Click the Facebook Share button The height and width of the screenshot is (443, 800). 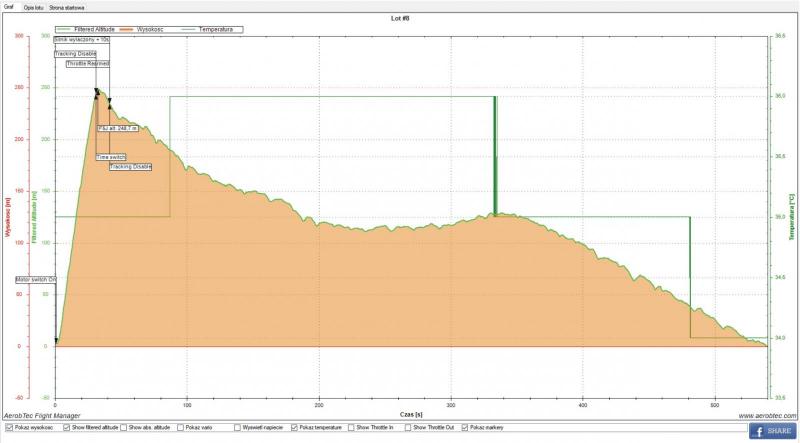(x=771, y=431)
